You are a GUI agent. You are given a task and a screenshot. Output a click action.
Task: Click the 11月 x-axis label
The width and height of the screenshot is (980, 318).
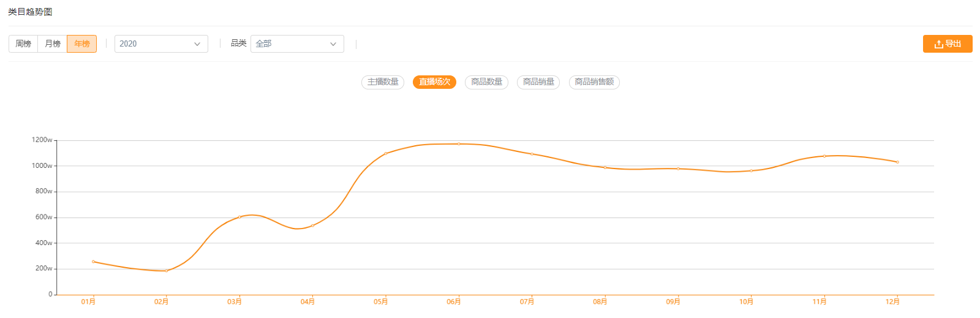click(x=820, y=301)
